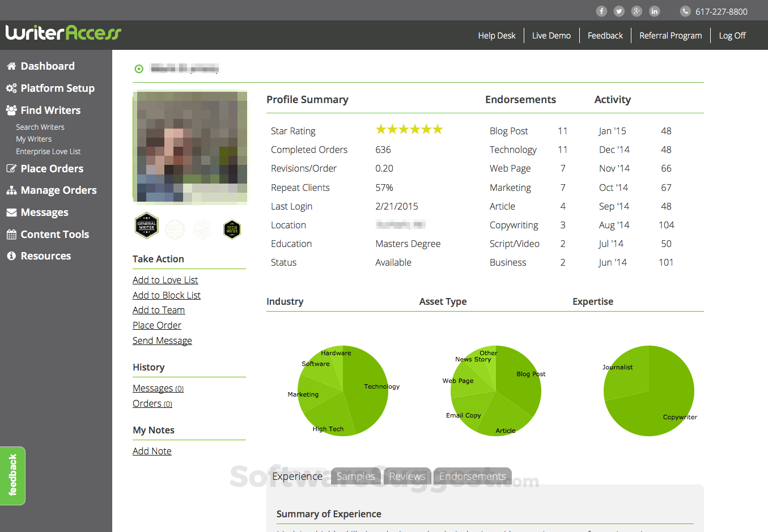The height and width of the screenshot is (532, 768).
Task: Click the LinkedIn icon in the header
Action: pyautogui.click(x=654, y=11)
